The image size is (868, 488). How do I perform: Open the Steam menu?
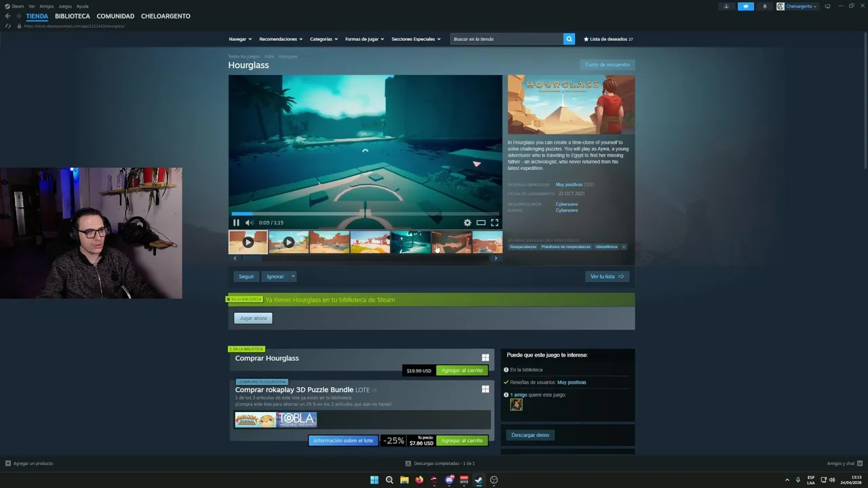pyautogui.click(x=14, y=6)
